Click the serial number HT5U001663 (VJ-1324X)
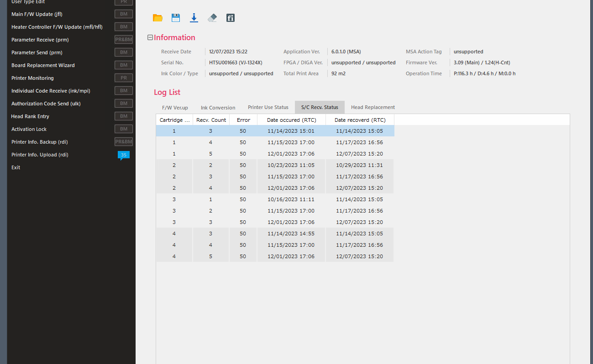 (236, 62)
